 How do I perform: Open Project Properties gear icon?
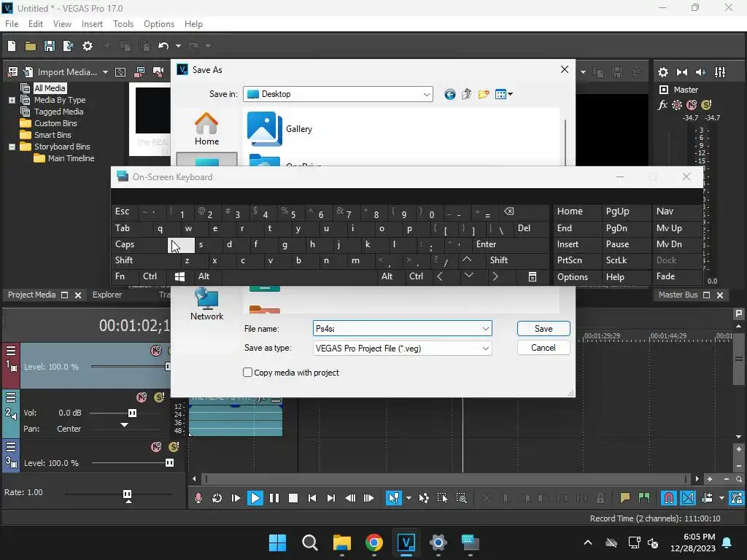88,46
